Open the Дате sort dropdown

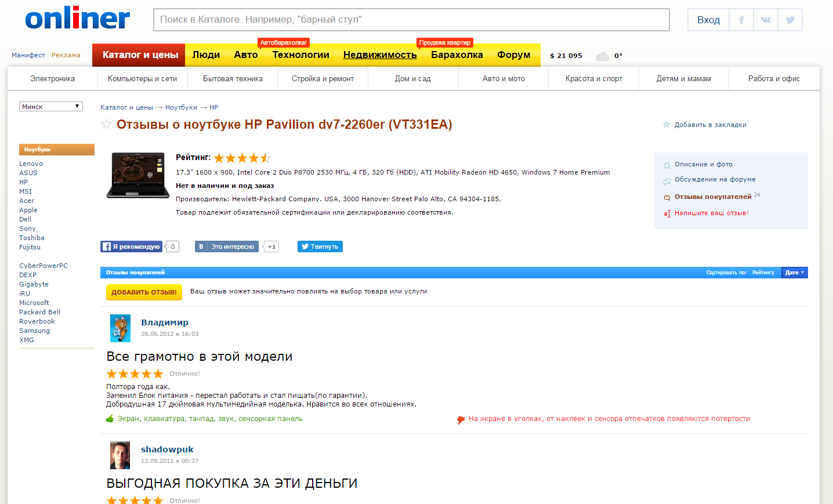click(x=794, y=273)
